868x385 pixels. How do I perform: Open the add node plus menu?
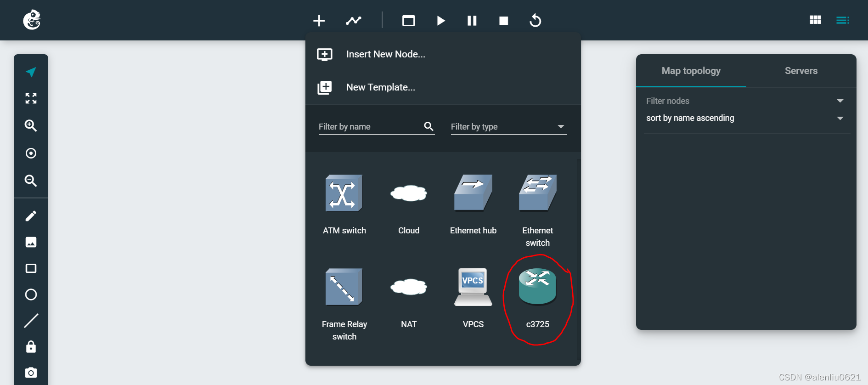click(x=319, y=21)
